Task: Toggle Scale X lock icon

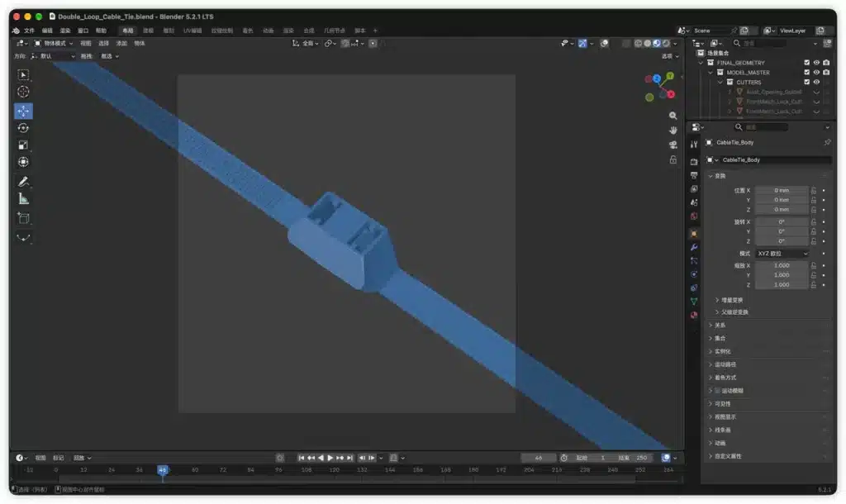Action: 814,265
